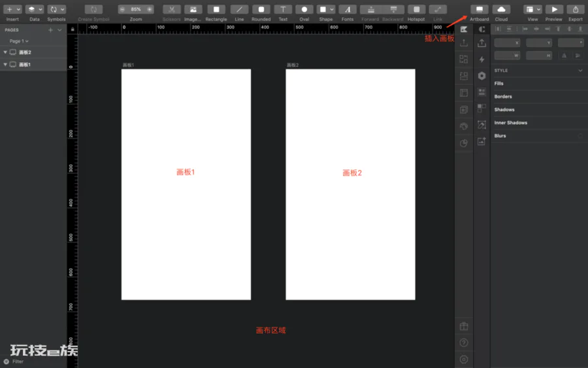Zoom out with the minus button
This screenshot has height=368, width=588.
tap(122, 9)
